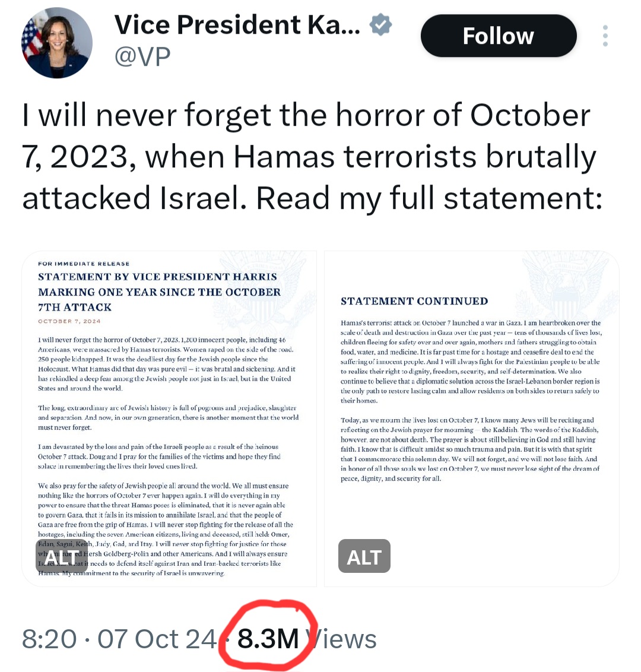Screen dimensions: 641x672
Task: Open the Vice President's profile picture
Action: pyautogui.click(x=57, y=43)
